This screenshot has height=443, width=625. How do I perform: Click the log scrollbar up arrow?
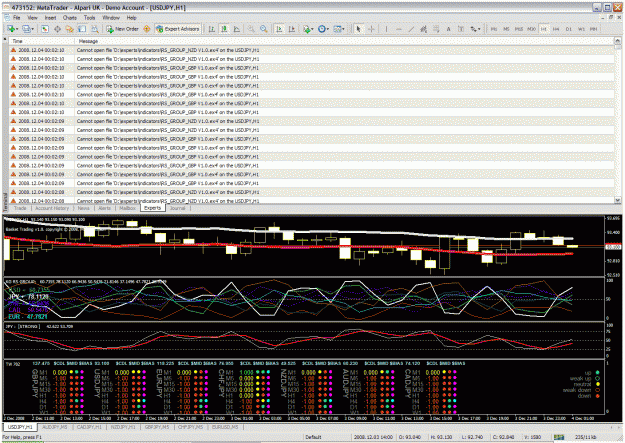(617, 41)
